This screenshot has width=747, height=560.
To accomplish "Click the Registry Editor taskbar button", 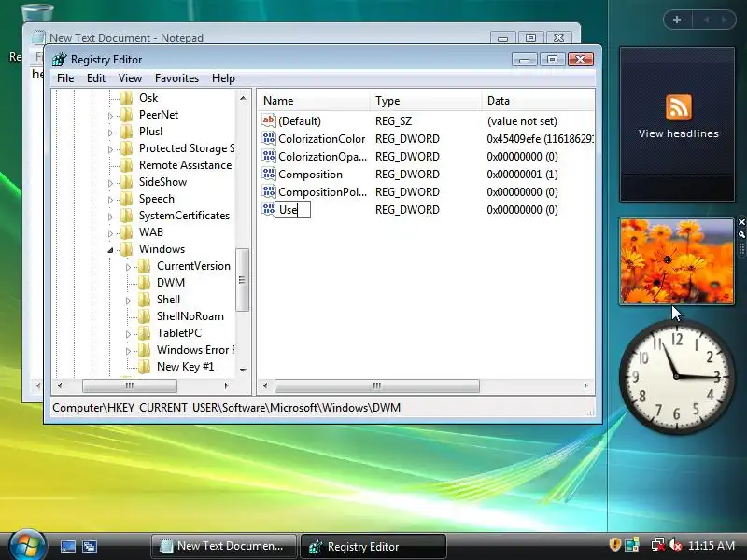I will tap(373, 546).
